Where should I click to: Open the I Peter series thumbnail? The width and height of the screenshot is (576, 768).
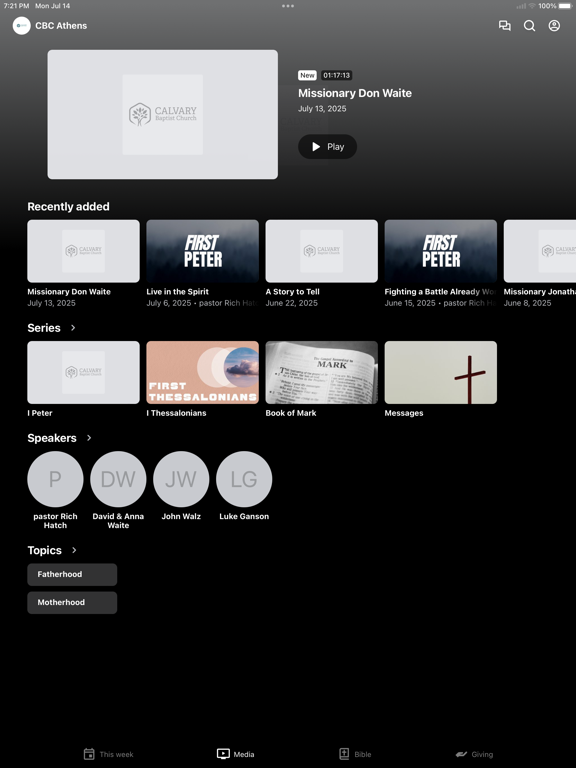tap(83, 372)
